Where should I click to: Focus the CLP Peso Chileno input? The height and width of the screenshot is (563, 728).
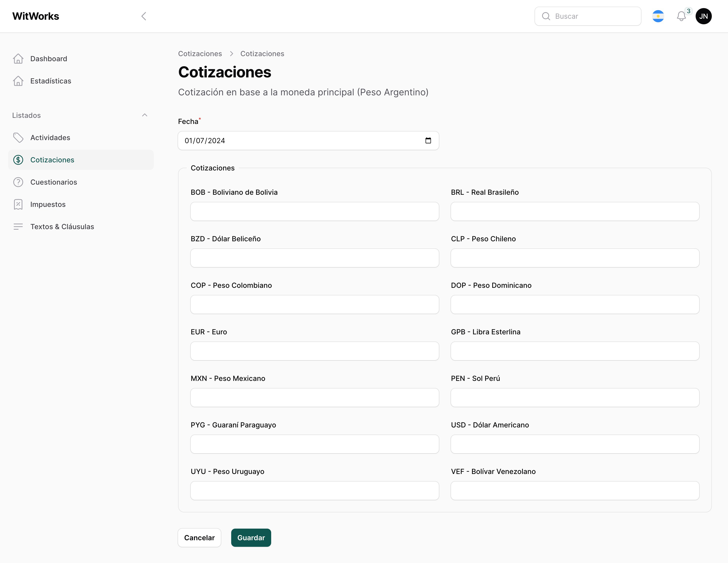(575, 258)
